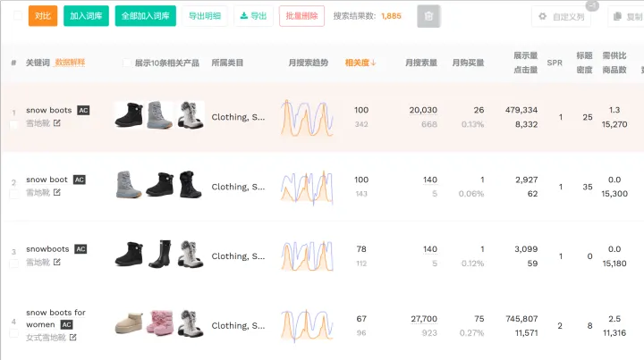Click the 加入词库 button
The image size is (644, 360).
(x=86, y=16)
